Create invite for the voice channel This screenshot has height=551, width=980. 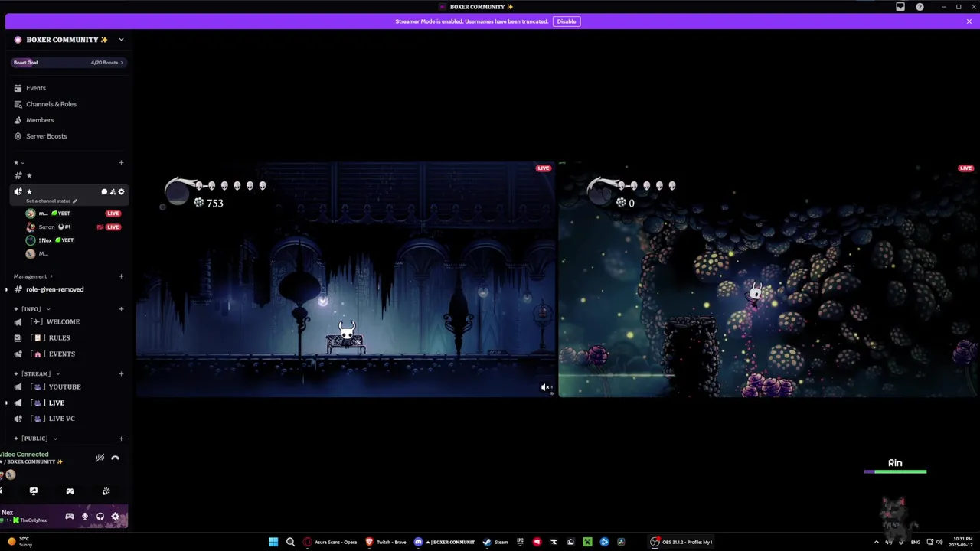coord(113,192)
